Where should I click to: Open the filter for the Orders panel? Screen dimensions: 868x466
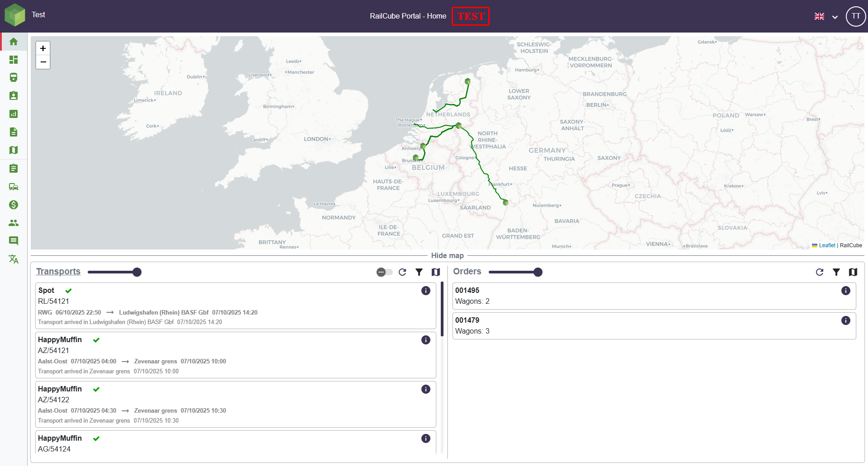pyautogui.click(x=836, y=272)
